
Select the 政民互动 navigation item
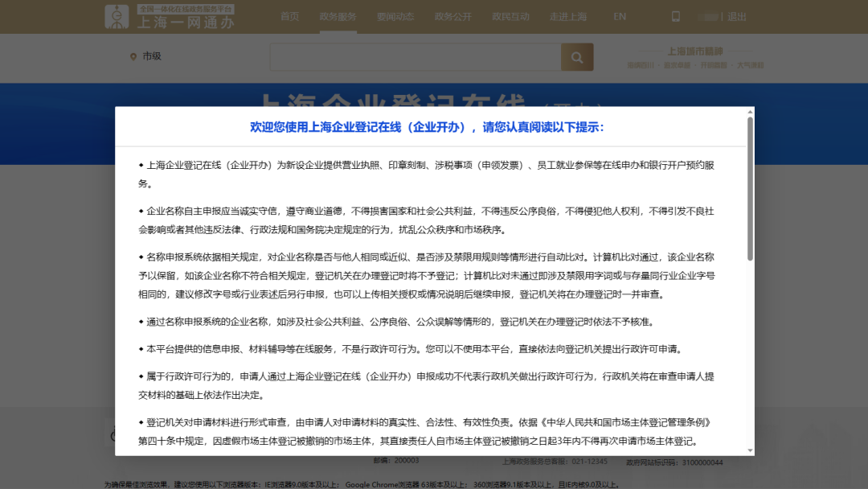point(510,16)
